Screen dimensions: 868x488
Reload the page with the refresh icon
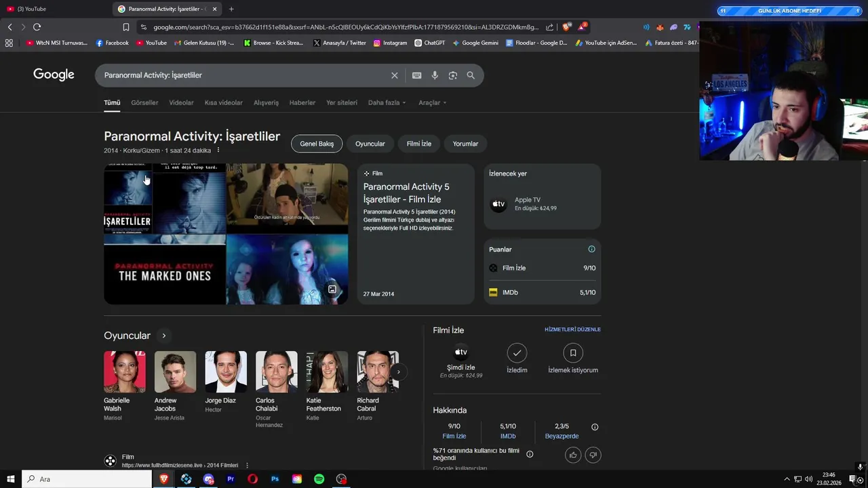[x=37, y=27]
